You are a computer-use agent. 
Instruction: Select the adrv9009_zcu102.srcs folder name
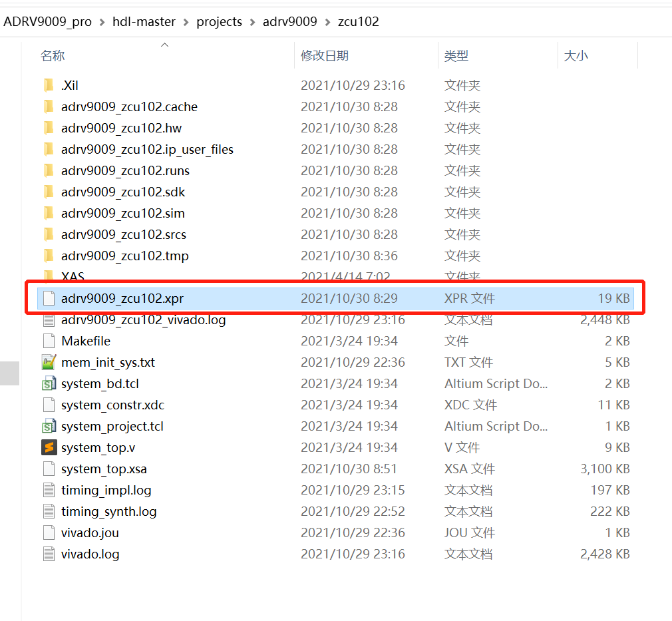[x=124, y=234]
